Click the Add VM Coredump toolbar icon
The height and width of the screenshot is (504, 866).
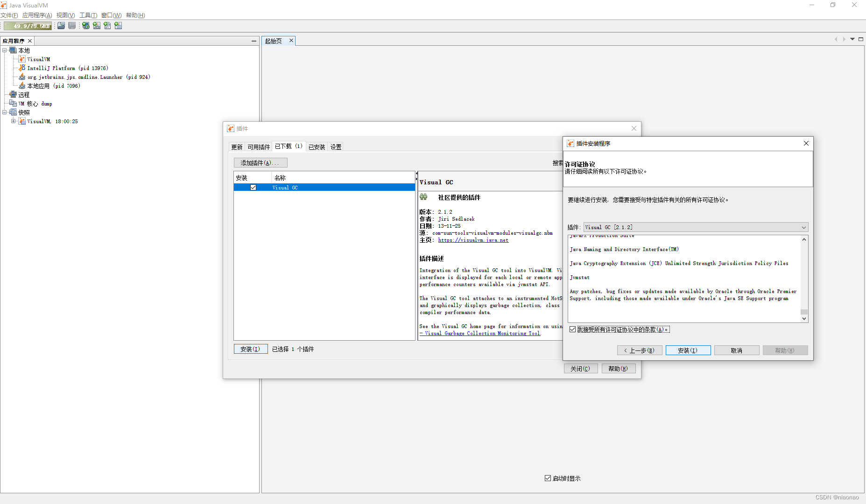point(107,26)
